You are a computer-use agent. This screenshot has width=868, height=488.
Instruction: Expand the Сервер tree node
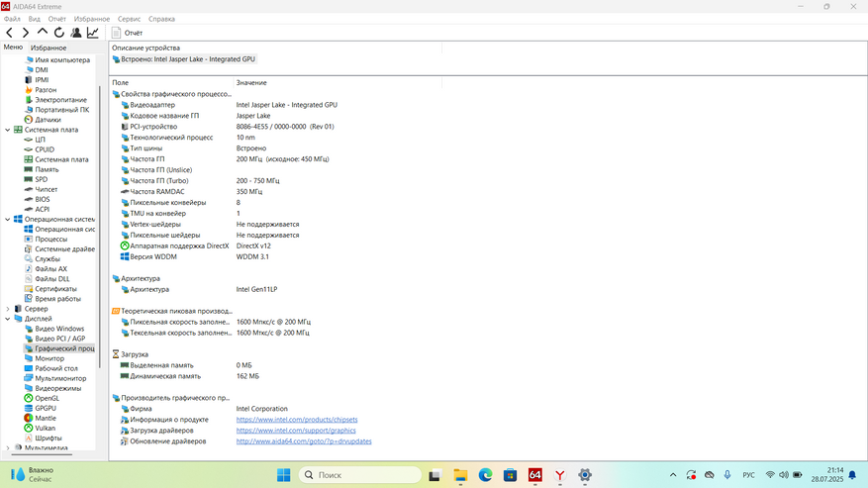click(8, 309)
